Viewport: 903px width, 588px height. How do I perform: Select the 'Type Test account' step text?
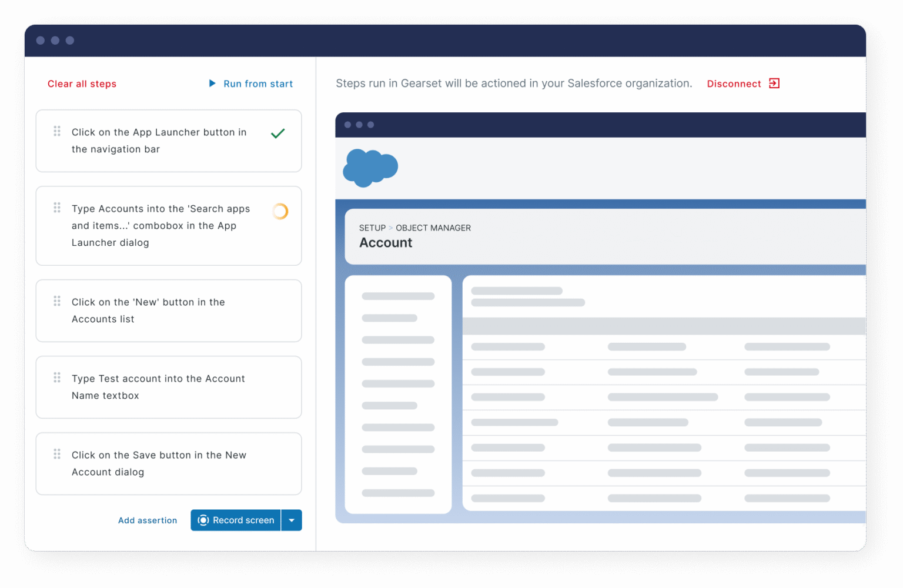tap(158, 387)
